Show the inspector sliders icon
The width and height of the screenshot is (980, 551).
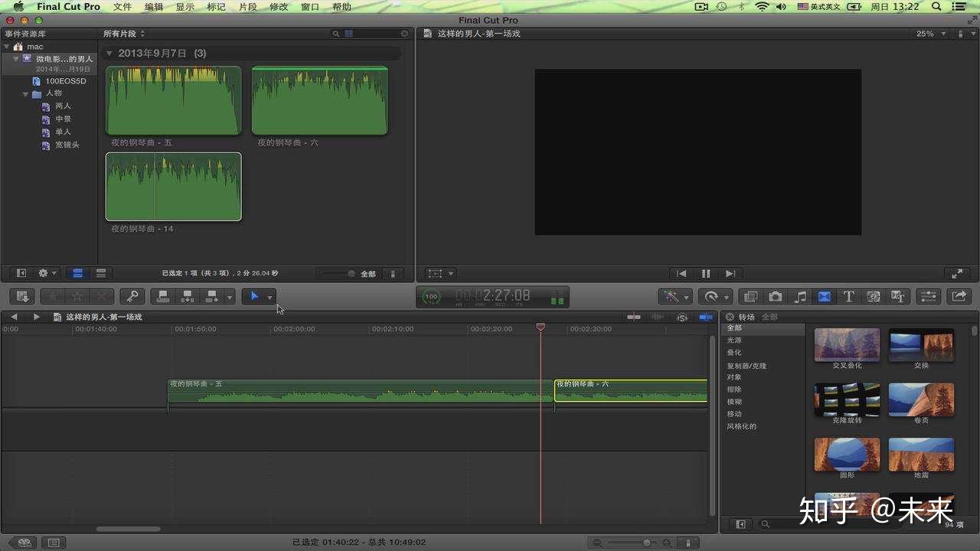[928, 296]
